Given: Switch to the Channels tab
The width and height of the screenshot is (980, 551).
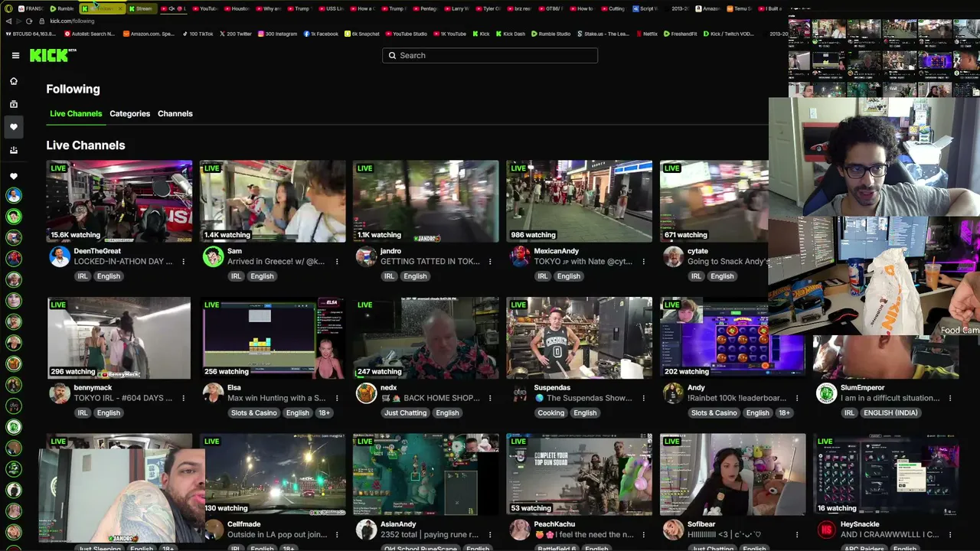Looking at the screenshot, I should click(x=175, y=113).
